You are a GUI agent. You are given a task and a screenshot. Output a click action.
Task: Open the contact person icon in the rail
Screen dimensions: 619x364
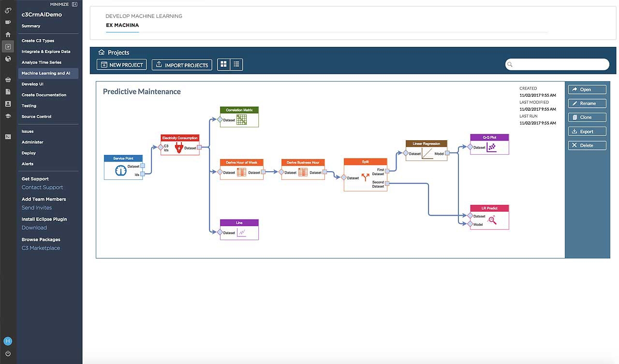click(8, 104)
